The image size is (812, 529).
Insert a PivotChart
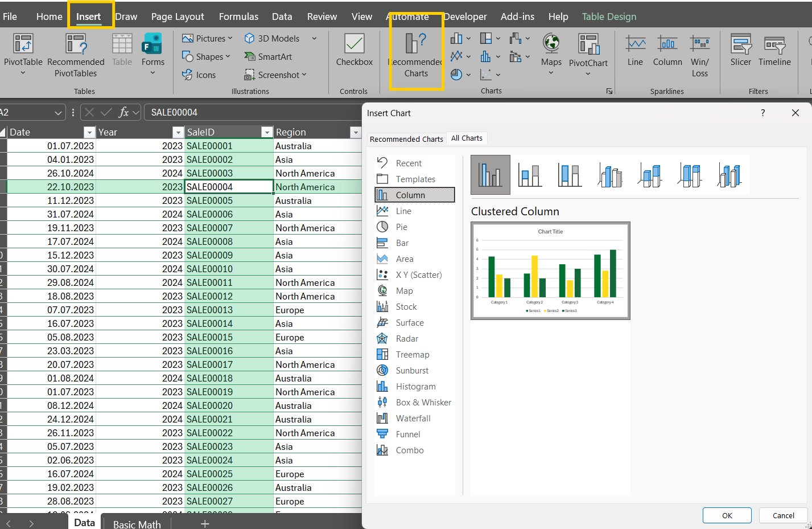pos(588,54)
